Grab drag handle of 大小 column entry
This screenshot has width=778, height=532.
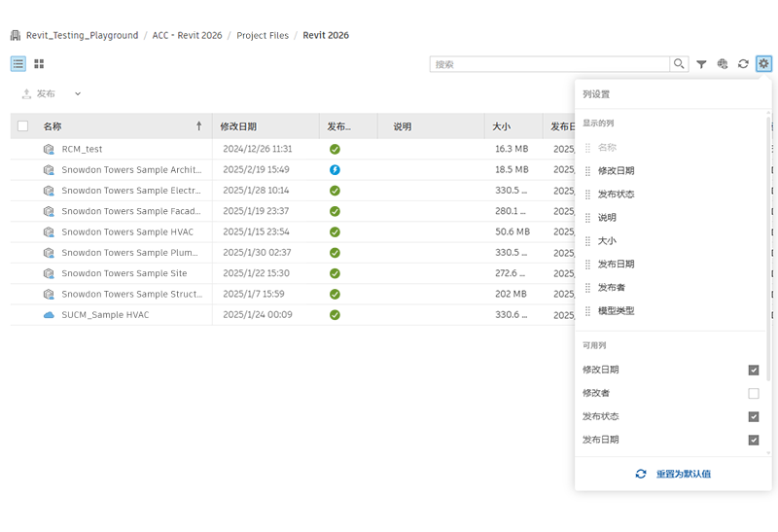(x=587, y=240)
